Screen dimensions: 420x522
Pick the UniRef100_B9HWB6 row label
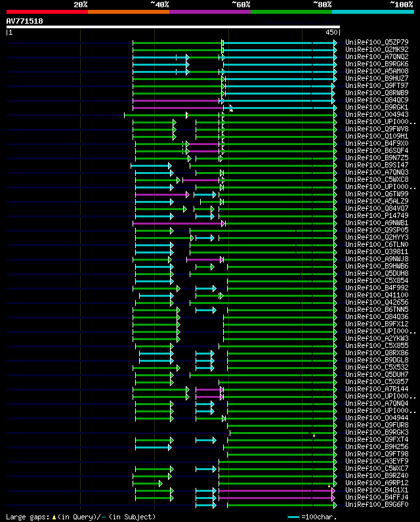pos(377,266)
